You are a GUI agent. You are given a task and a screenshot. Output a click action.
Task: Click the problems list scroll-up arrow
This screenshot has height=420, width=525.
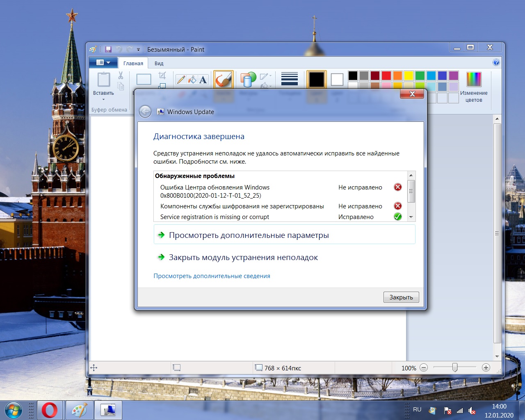pos(411,176)
